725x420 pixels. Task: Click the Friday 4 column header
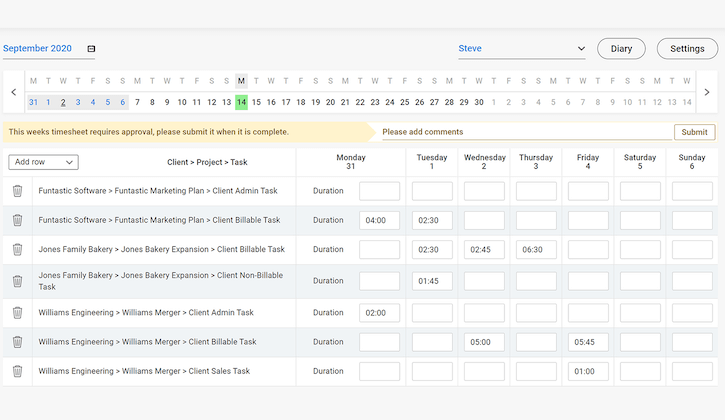588,162
